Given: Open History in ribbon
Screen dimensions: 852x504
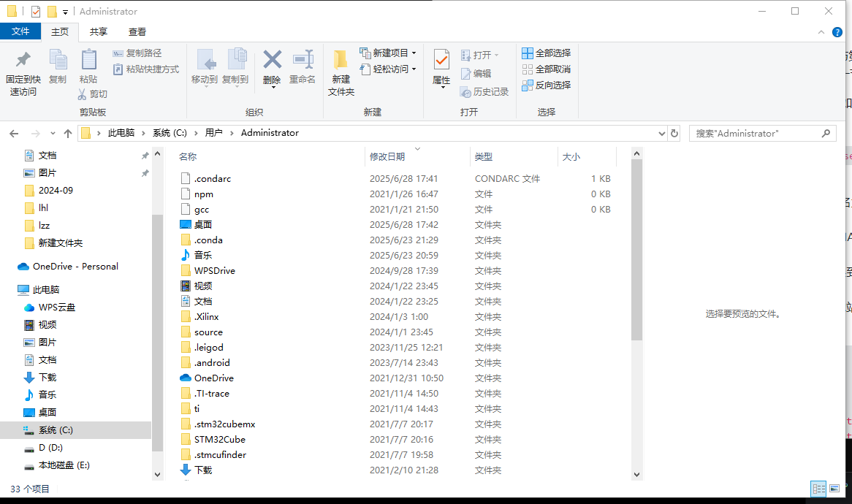Looking at the screenshot, I should coord(484,92).
